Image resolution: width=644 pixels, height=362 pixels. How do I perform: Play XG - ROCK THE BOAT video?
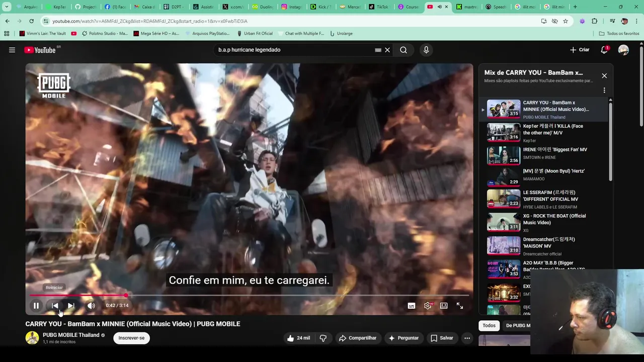tap(544, 222)
